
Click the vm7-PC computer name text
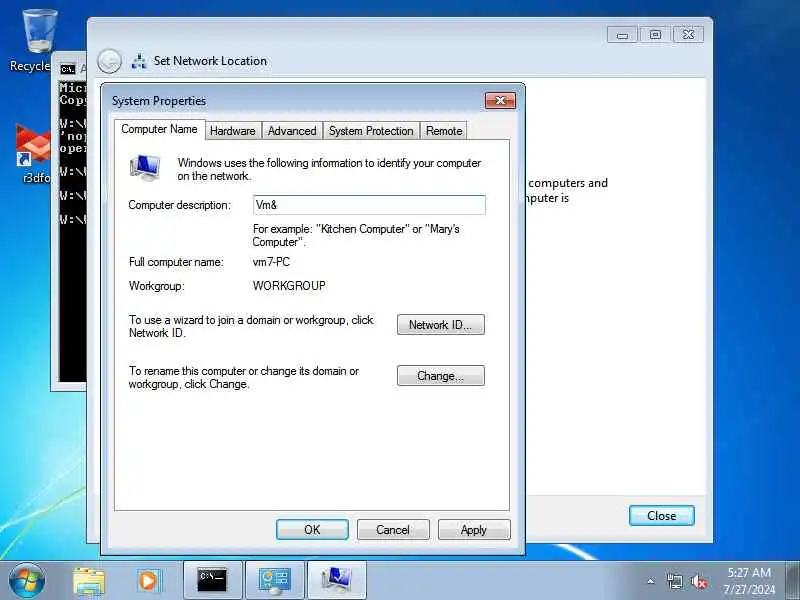271,262
